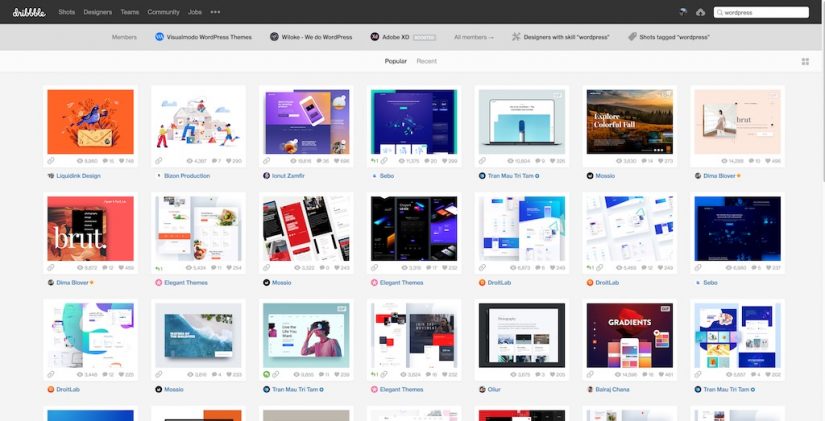Click the rebound arrow icon under first-row Sebo shot
The height and width of the screenshot is (421, 825).
point(375,161)
